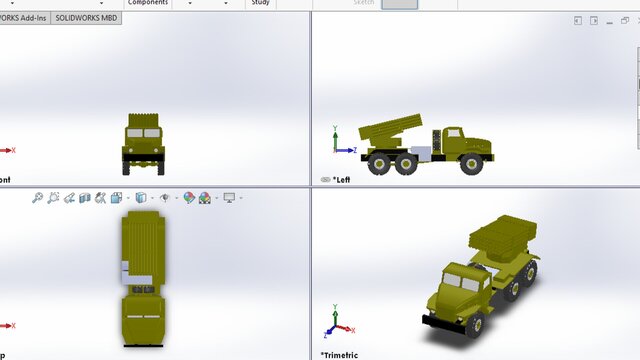Image resolution: width=640 pixels, height=360 pixels.
Task: Click the truck model in the Front view
Action: click(x=143, y=144)
